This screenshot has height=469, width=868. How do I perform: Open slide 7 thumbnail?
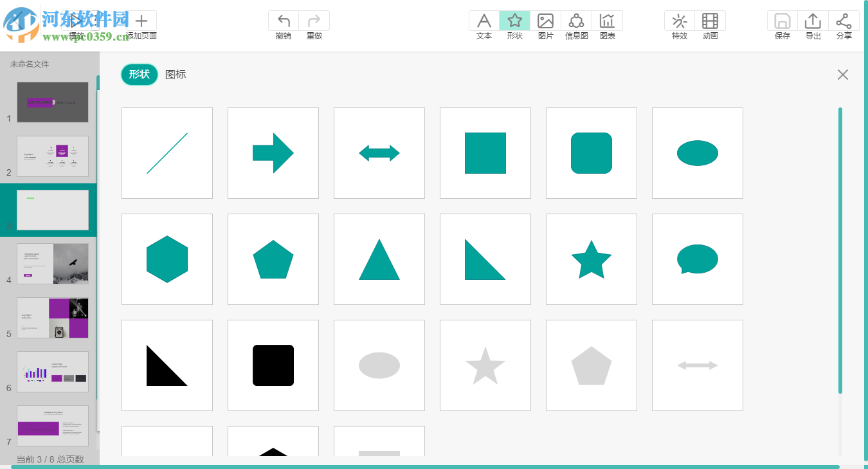point(53,426)
